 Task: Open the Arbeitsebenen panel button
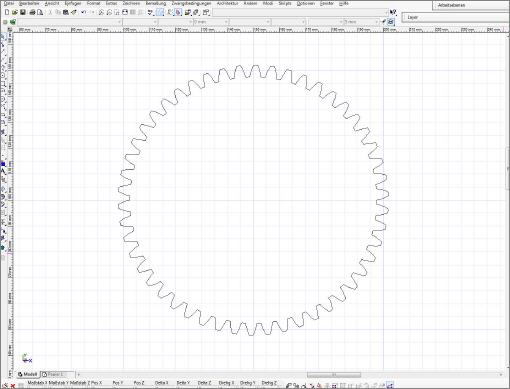pos(471,5)
